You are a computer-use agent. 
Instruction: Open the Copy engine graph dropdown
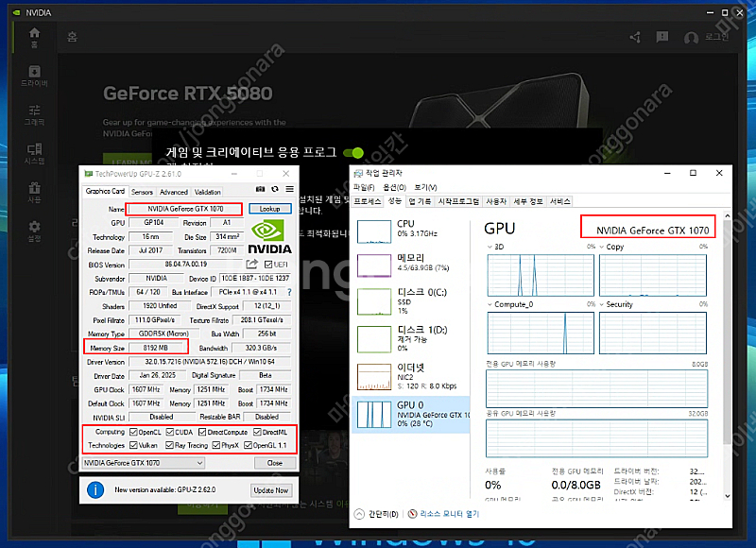click(x=602, y=247)
